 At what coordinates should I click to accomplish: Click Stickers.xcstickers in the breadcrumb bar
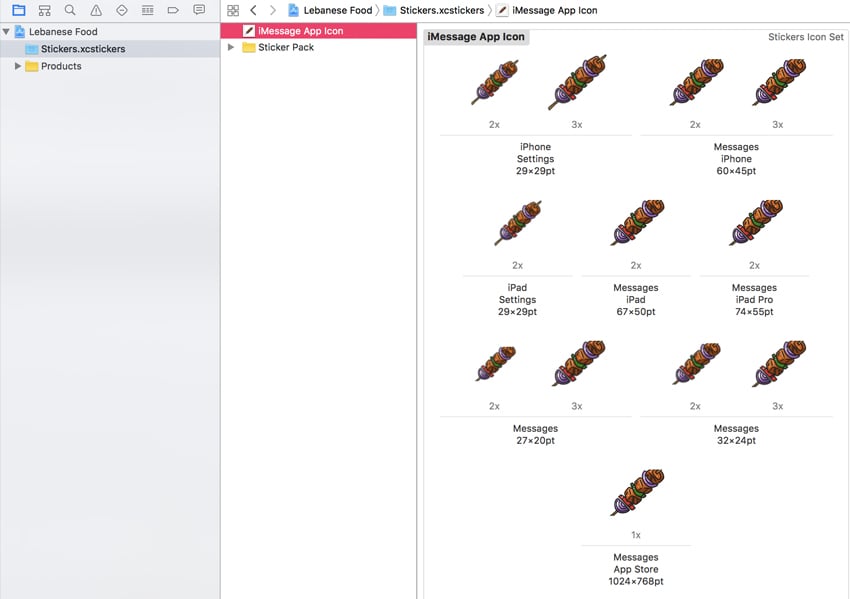click(x=434, y=10)
